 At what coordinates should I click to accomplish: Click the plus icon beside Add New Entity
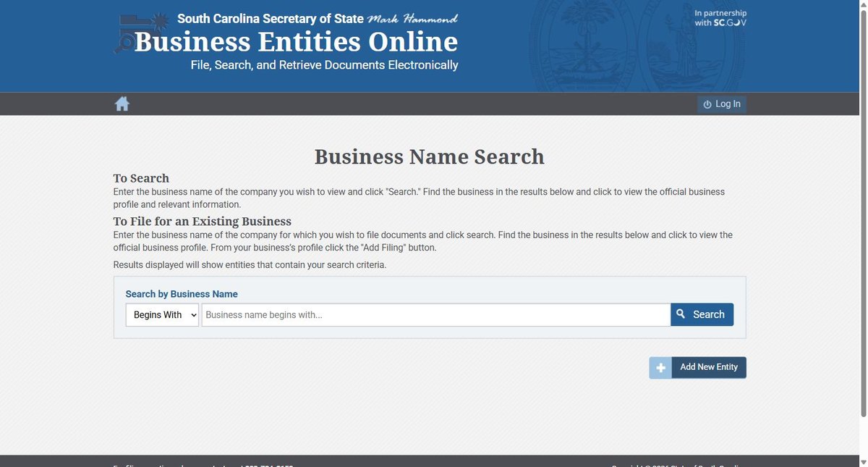(x=660, y=368)
